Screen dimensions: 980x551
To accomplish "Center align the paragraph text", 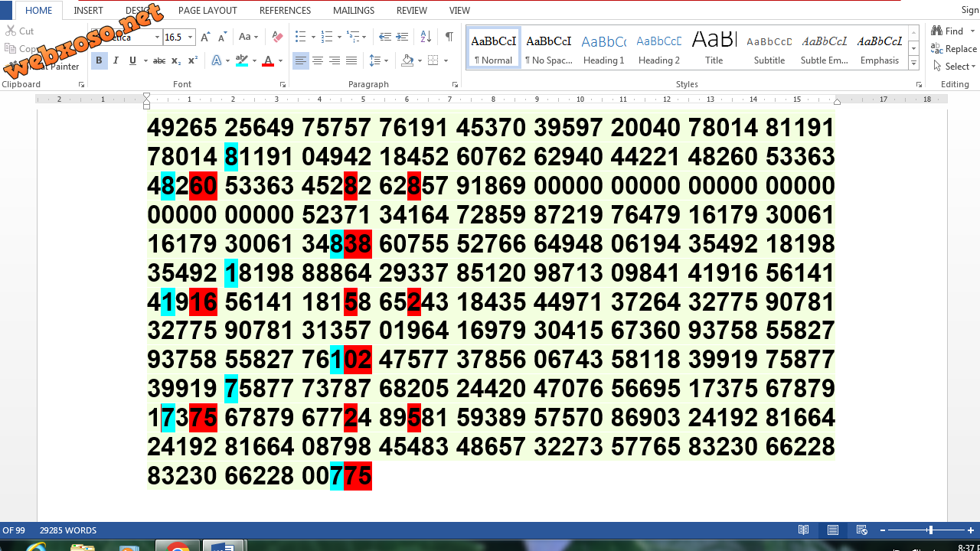I will pyautogui.click(x=318, y=60).
